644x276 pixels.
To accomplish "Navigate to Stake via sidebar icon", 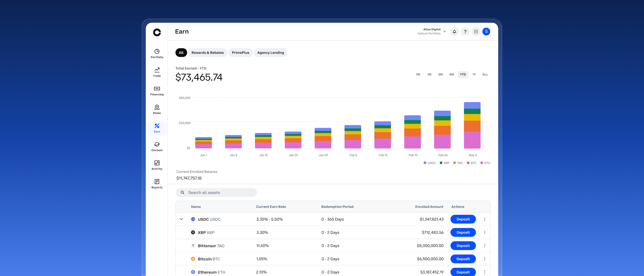I will [157, 109].
